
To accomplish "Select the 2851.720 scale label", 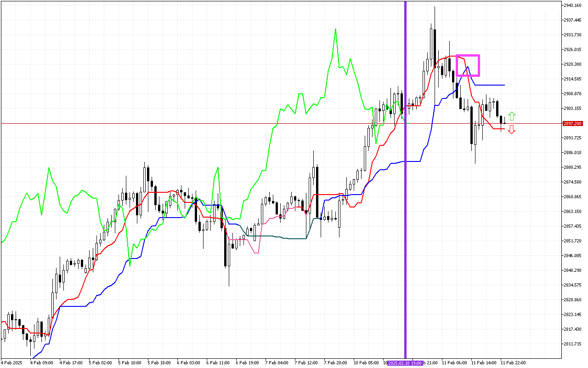I will tap(572, 241).
